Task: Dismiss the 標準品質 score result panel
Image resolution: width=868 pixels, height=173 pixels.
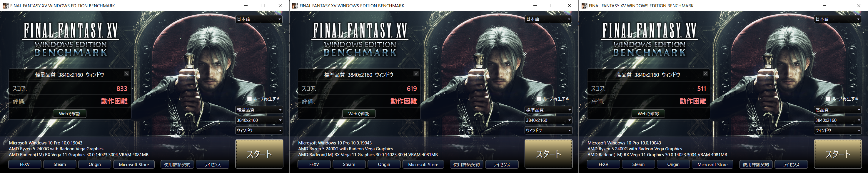Action: click(x=416, y=74)
